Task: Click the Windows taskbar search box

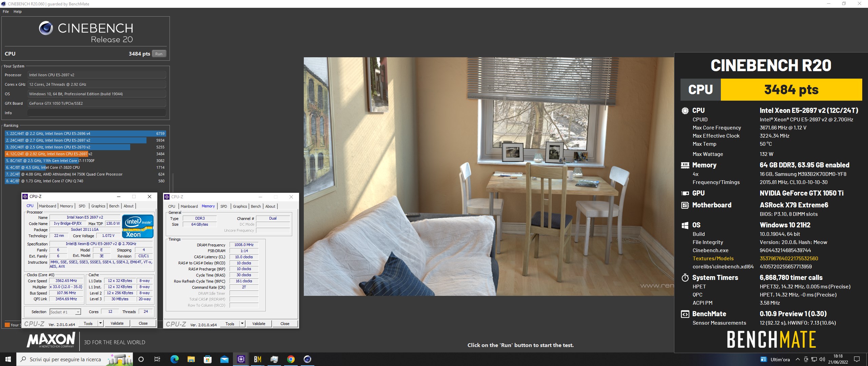Action: 75,359
